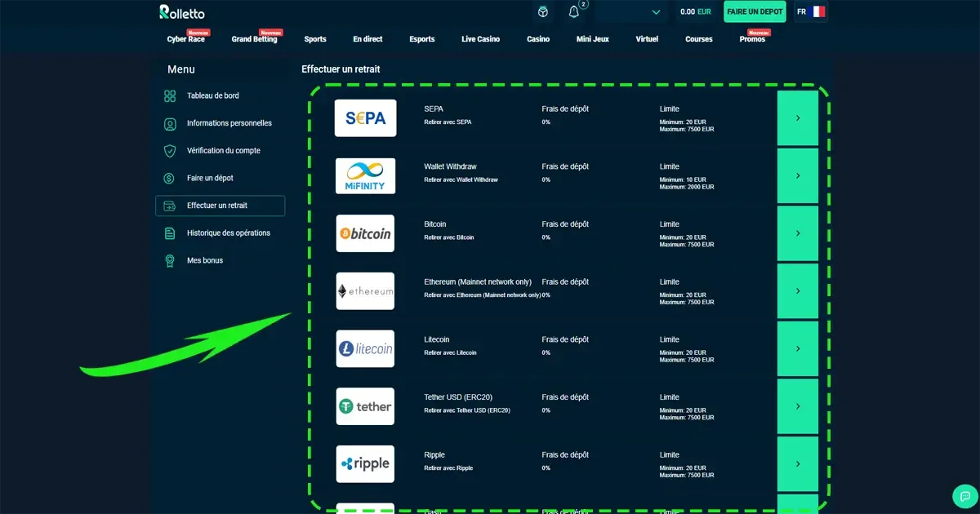Open Wallet Withdraw with its arrow
The image size is (980, 514).
[x=797, y=175]
